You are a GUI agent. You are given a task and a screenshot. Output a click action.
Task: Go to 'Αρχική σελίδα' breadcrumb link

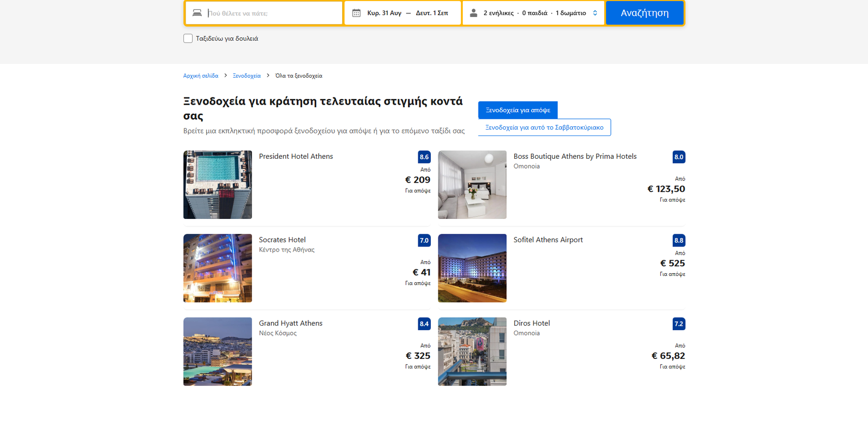[x=201, y=76]
